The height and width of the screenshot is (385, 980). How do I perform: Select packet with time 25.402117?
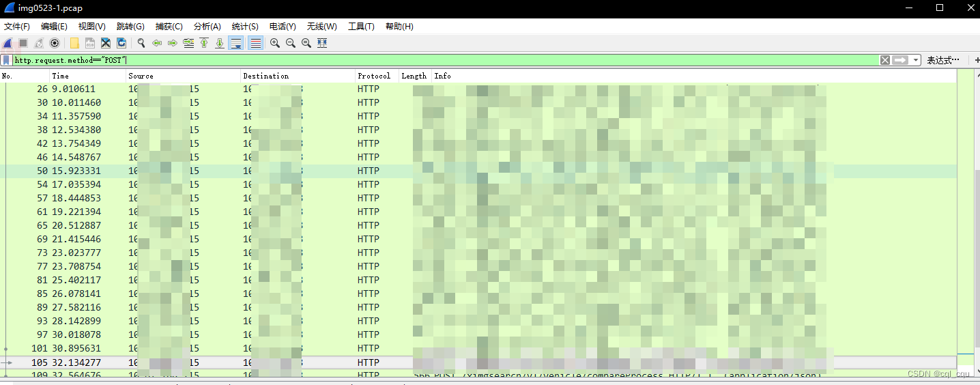tap(478, 280)
